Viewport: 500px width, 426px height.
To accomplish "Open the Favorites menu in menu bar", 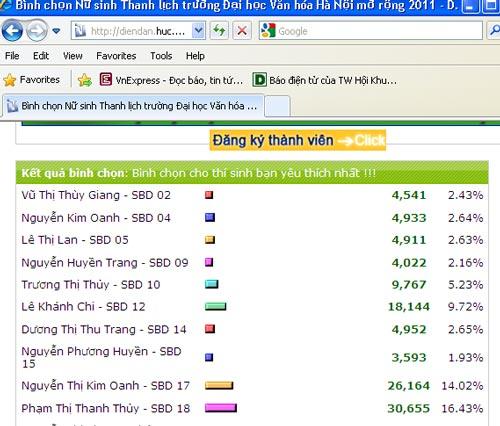I will [x=116, y=56].
